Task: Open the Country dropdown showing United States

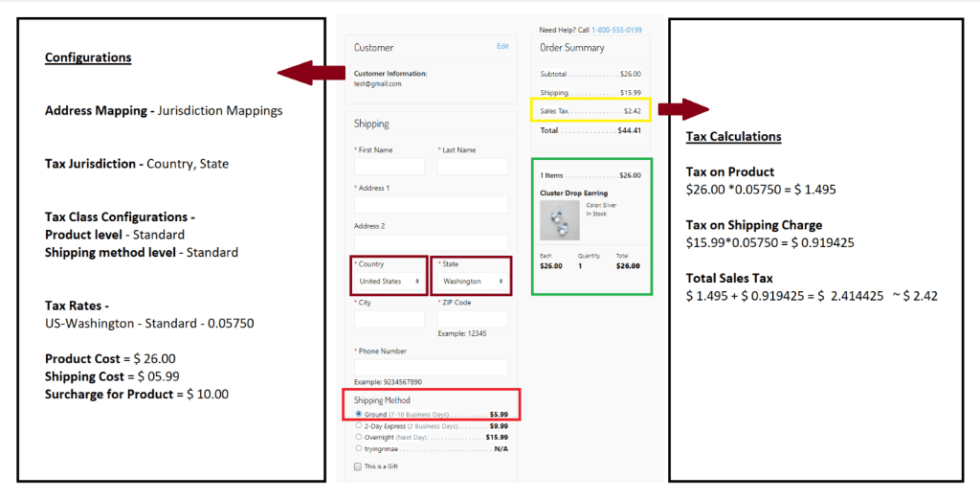Action: (x=389, y=282)
